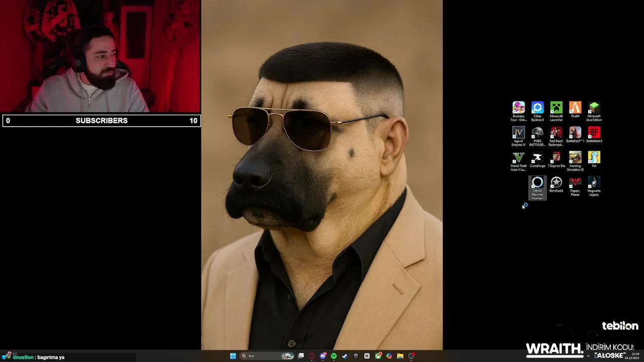The image size is (644, 362).
Task: Select Grand Theft Auto V shortcut
Action: click(519, 161)
